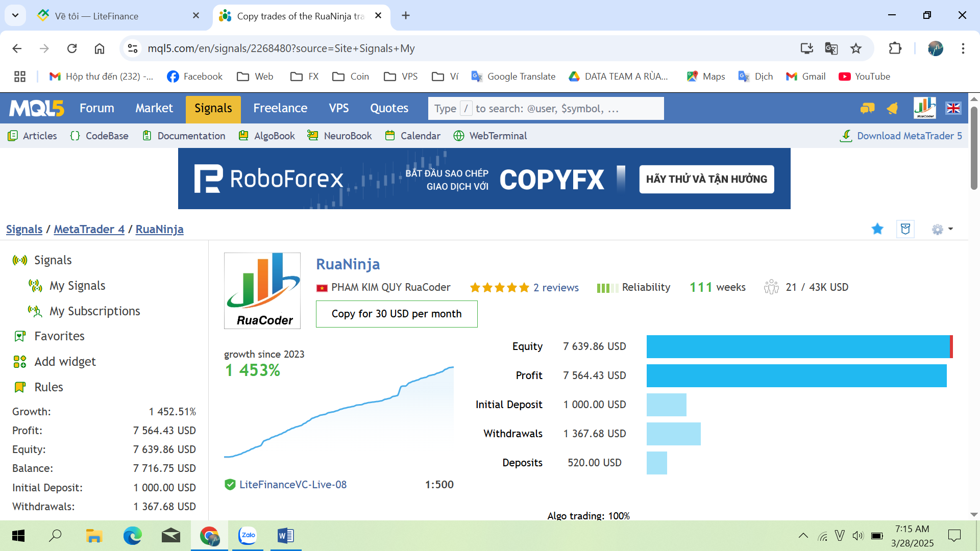Switch to Forum menu
This screenshot has width=980, height=551.
point(97,108)
